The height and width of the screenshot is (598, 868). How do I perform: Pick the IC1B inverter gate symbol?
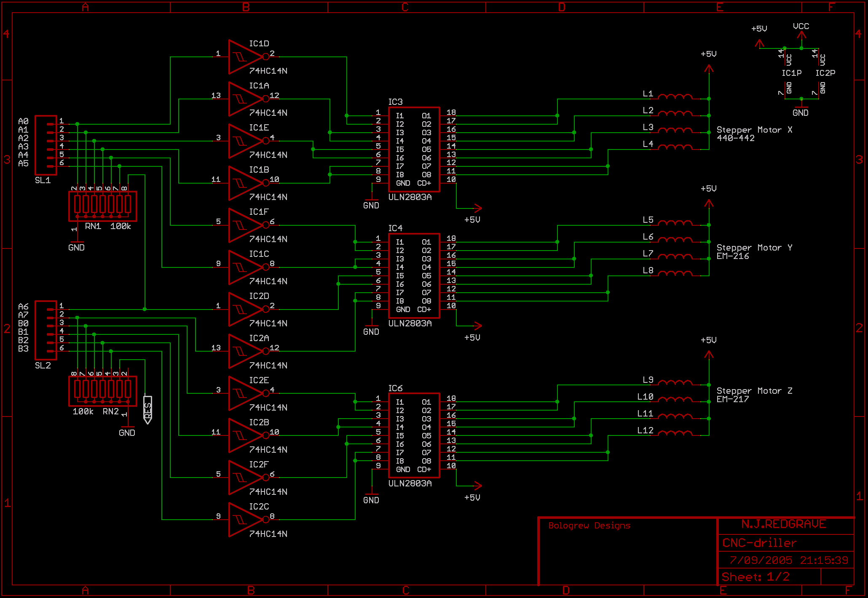tap(249, 183)
